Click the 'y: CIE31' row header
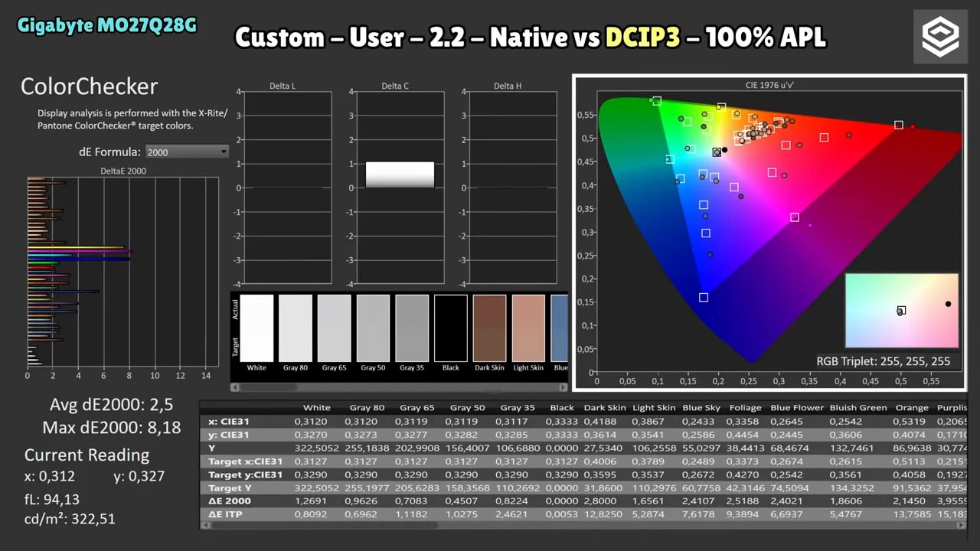980x551 pixels. pyautogui.click(x=229, y=435)
